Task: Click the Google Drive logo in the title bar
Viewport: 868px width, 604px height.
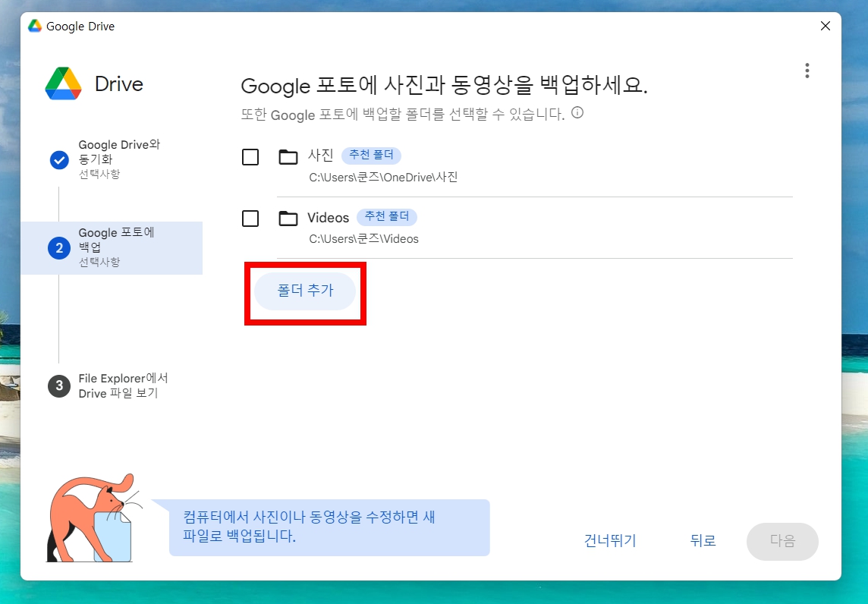Action: (35, 26)
